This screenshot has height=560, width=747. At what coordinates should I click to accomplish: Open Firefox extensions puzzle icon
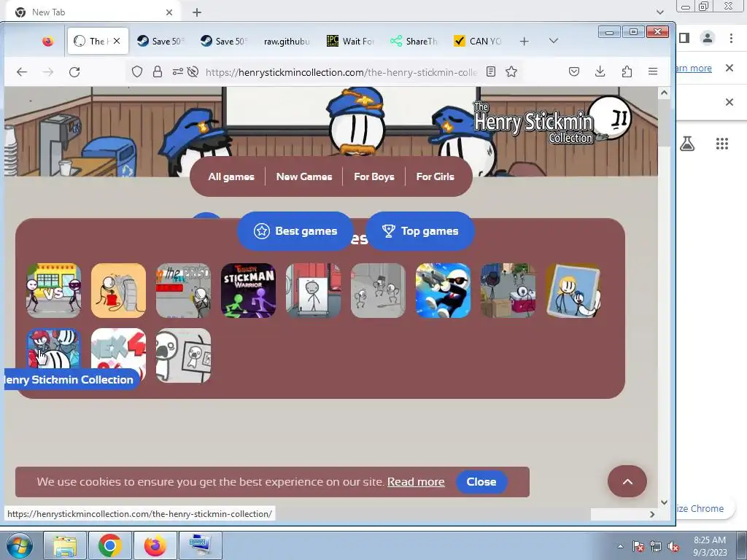(x=627, y=72)
